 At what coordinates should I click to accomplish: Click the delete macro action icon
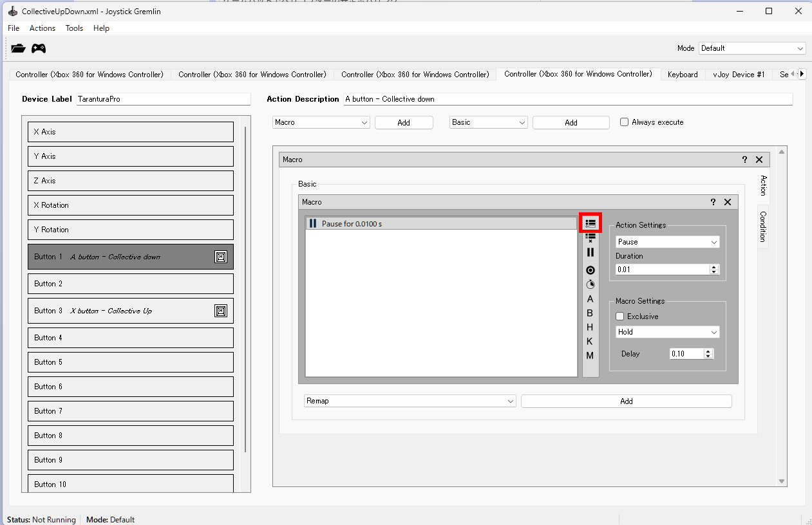[x=590, y=238]
